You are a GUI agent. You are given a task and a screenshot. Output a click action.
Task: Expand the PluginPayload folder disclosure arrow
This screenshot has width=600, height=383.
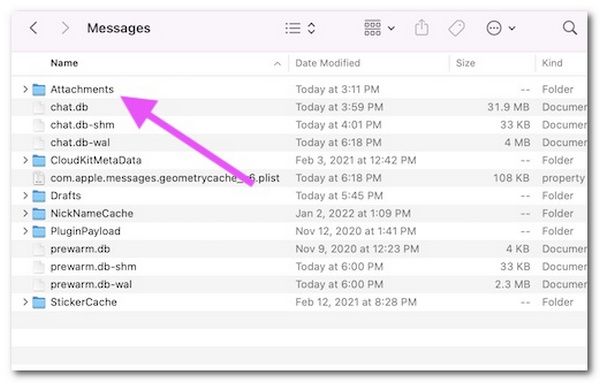point(25,231)
